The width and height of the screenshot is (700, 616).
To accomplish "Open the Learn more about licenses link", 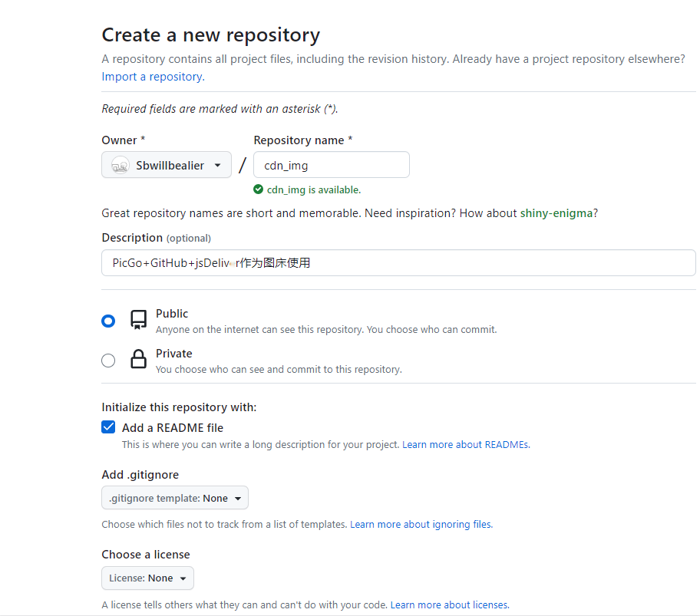I will [449, 604].
